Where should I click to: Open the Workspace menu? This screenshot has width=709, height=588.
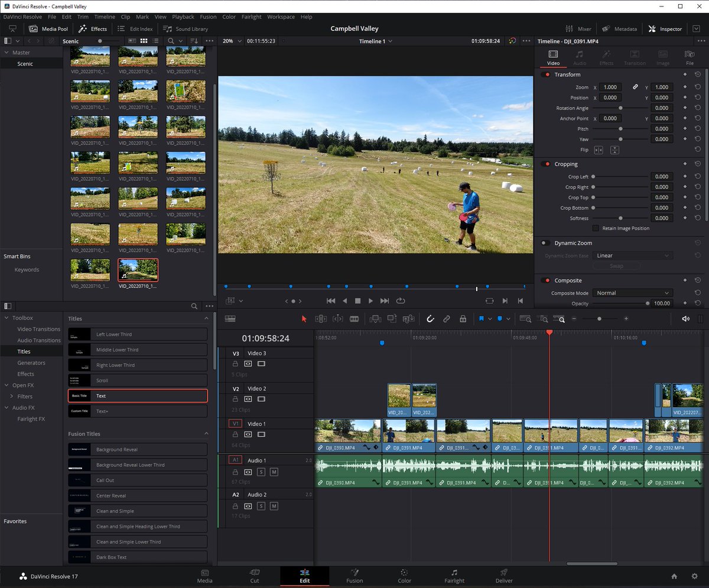(281, 17)
